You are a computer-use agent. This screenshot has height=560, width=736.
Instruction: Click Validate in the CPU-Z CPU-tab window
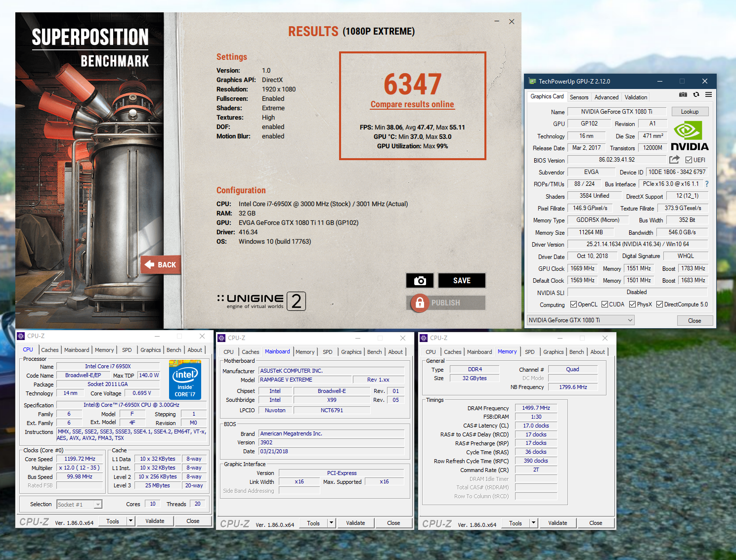click(x=155, y=521)
